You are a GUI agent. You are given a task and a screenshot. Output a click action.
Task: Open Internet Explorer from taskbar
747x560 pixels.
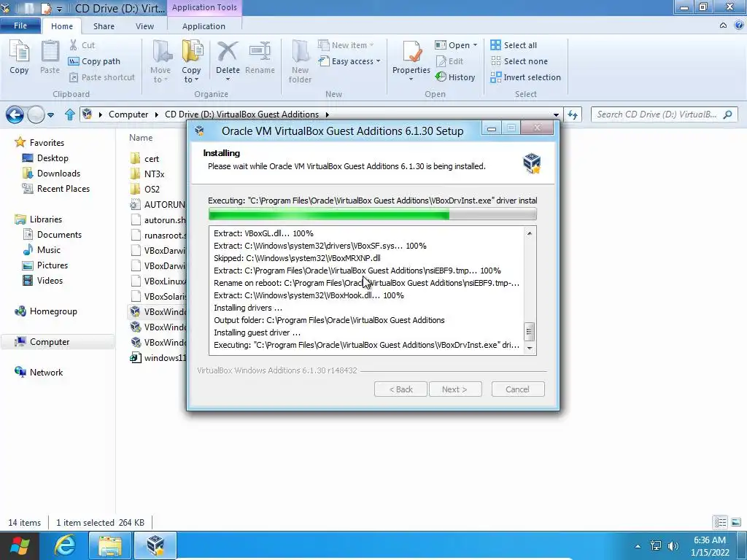(x=65, y=545)
